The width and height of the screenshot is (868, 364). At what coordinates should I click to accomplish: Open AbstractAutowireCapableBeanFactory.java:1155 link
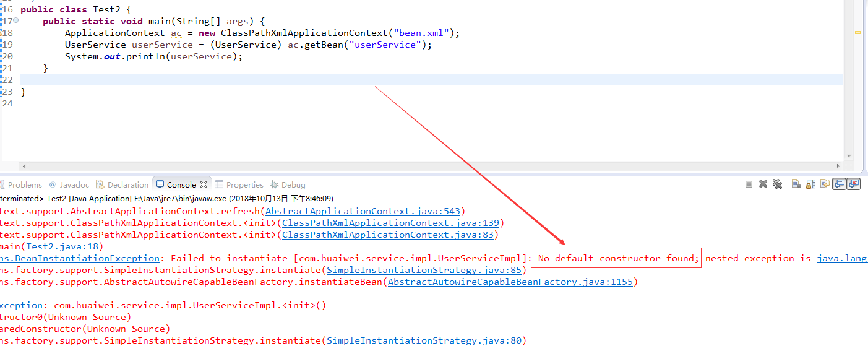tap(510, 282)
